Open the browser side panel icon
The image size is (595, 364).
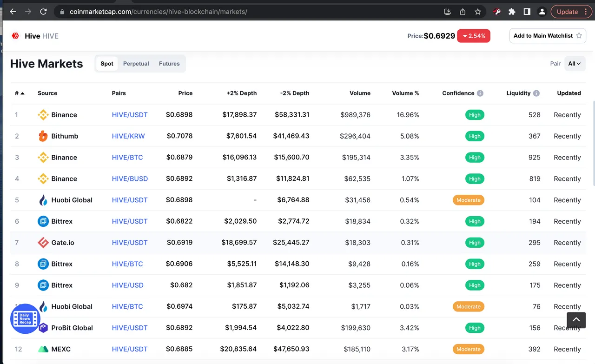527,12
